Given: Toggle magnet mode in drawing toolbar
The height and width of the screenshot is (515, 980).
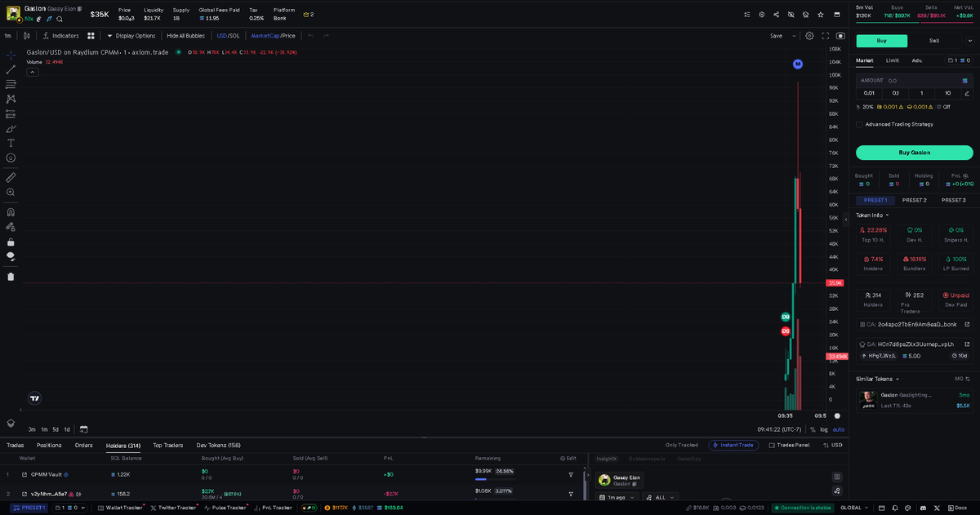Looking at the screenshot, I should (x=11, y=212).
